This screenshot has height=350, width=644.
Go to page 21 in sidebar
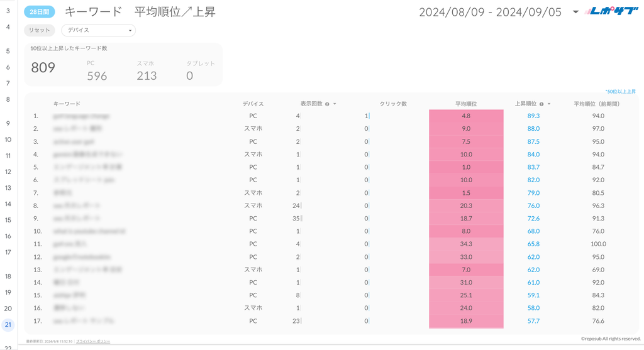pos(8,325)
